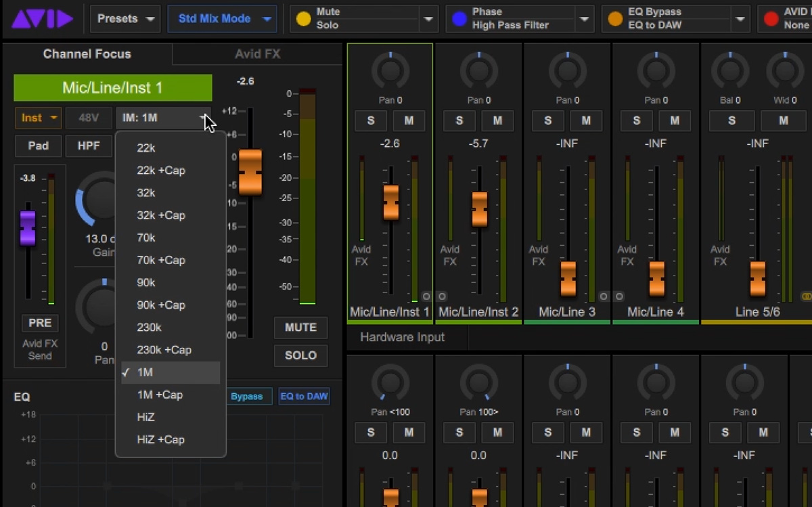Click the orange Channel Focus main fader
The image size is (812, 507).
coord(250,172)
